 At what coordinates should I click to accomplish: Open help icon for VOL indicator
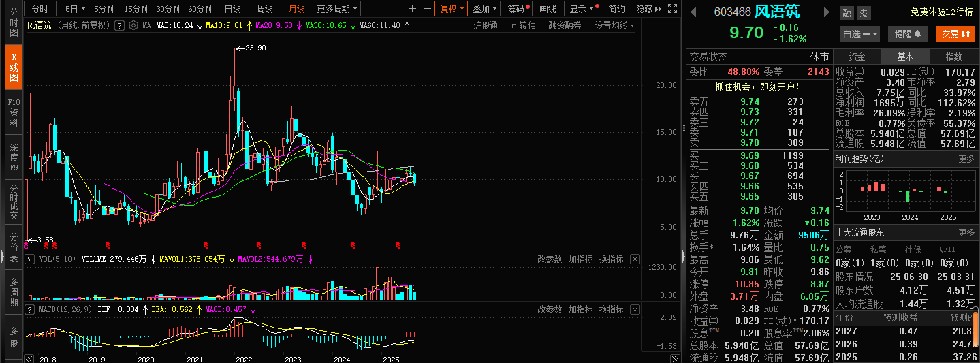pyautogui.click(x=29, y=259)
